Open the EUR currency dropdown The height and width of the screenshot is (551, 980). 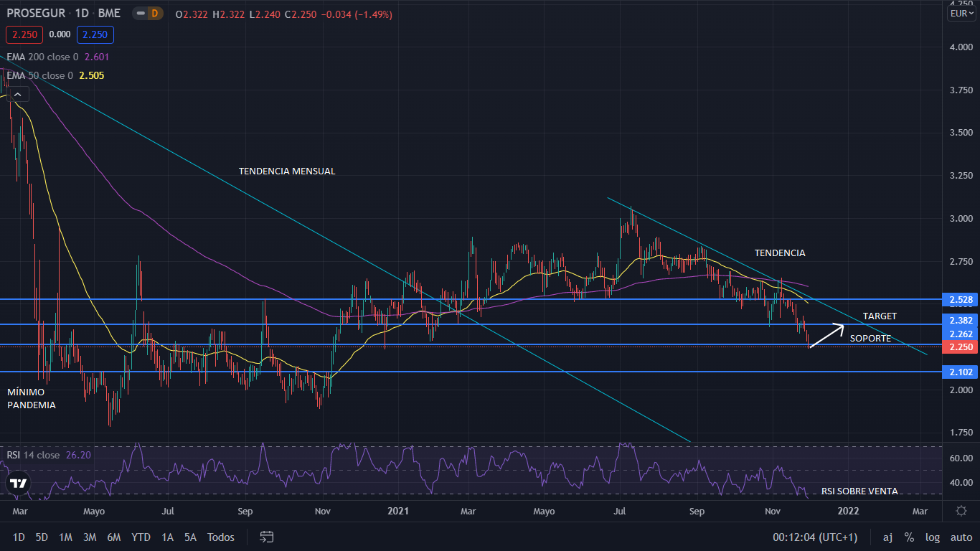coord(961,14)
